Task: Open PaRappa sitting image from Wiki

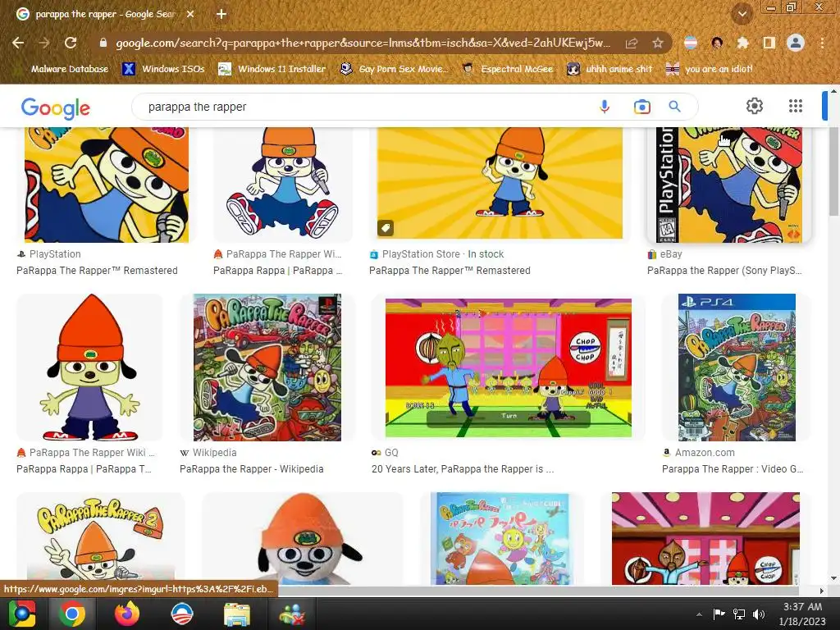Action: click(x=283, y=185)
